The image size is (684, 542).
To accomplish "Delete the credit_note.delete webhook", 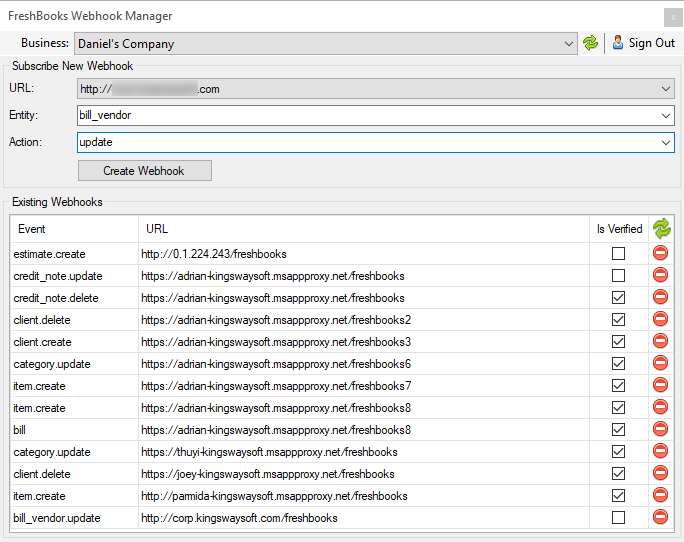I will pos(660,297).
